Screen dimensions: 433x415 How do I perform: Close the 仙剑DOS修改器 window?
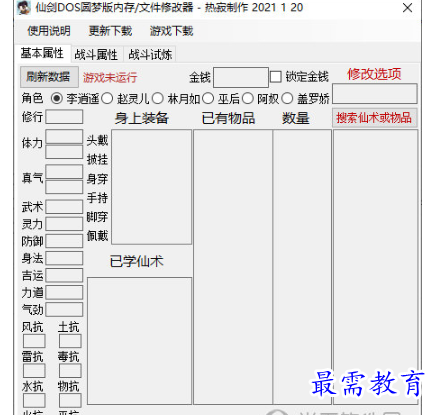click(x=407, y=8)
